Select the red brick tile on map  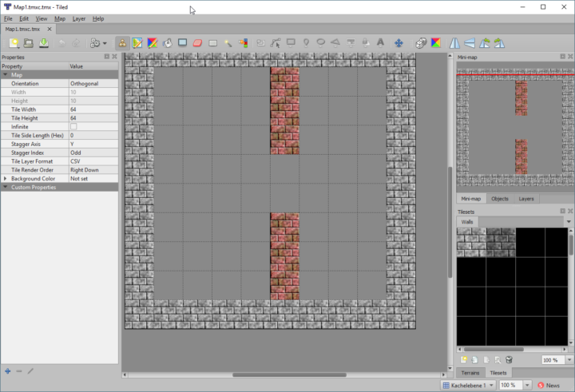point(284,111)
